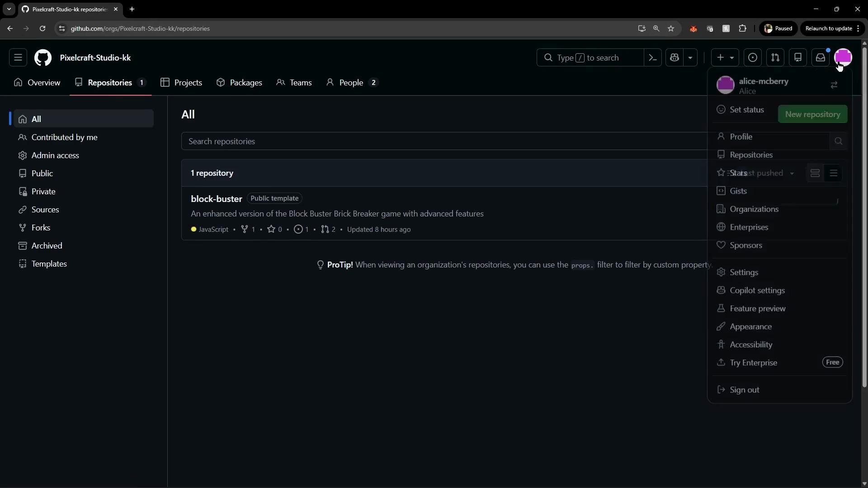The height and width of the screenshot is (488, 868).
Task: Click Relaunch to update button
Action: pyautogui.click(x=832, y=28)
